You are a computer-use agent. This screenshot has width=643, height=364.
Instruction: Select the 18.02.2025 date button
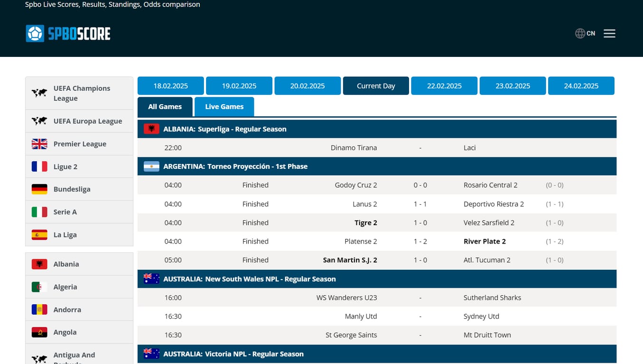pyautogui.click(x=170, y=86)
